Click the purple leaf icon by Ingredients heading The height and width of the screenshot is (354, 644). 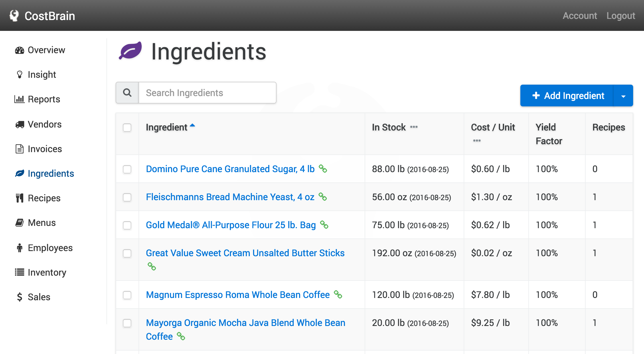[x=131, y=51]
